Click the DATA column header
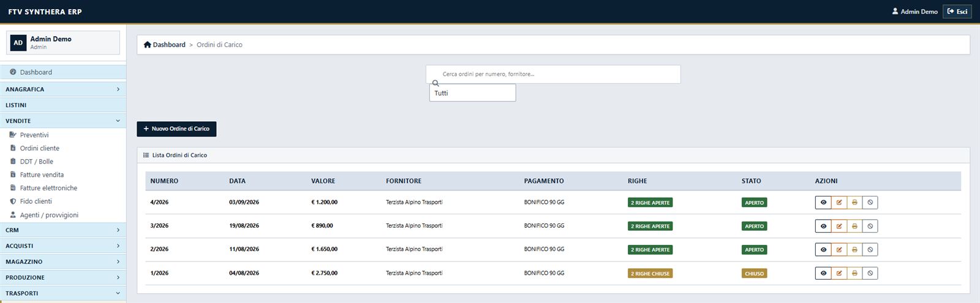The width and height of the screenshot is (980, 303). (x=237, y=181)
